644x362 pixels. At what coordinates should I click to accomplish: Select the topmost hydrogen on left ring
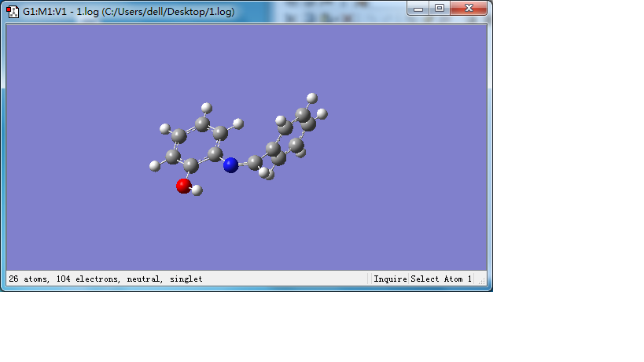coord(207,108)
